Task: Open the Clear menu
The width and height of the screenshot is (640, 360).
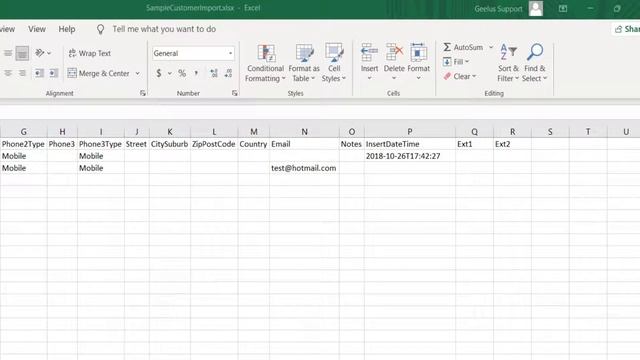Action: pyautogui.click(x=460, y=76)
